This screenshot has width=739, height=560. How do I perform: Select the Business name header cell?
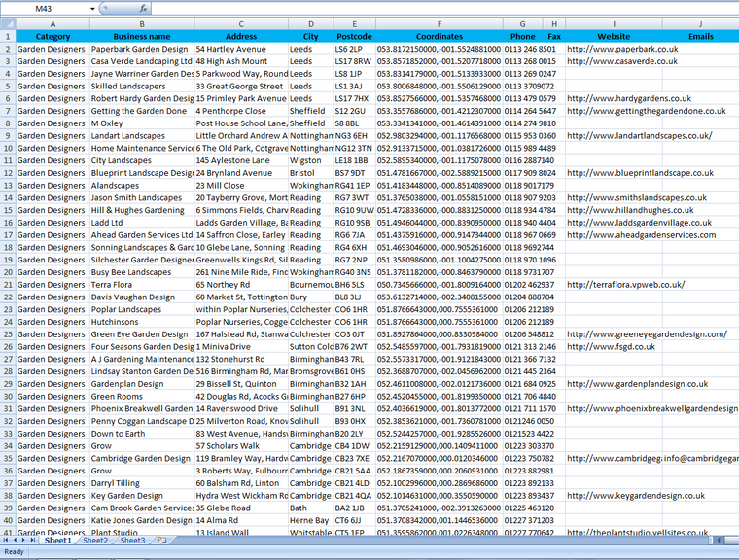coord(142,36)
